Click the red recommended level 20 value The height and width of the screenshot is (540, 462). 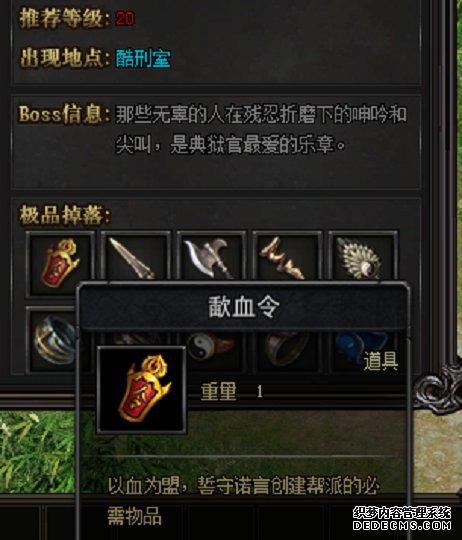click(x=125, y=18)
